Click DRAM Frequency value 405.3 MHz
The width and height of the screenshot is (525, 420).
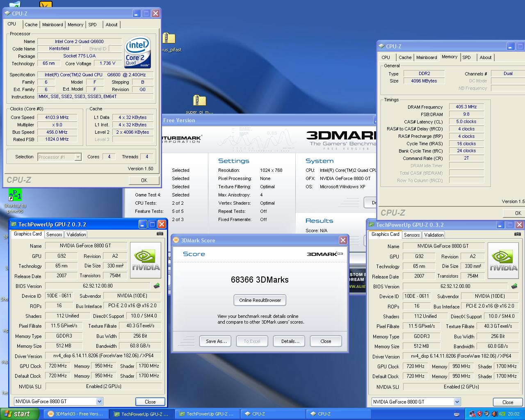pos(466,107)
